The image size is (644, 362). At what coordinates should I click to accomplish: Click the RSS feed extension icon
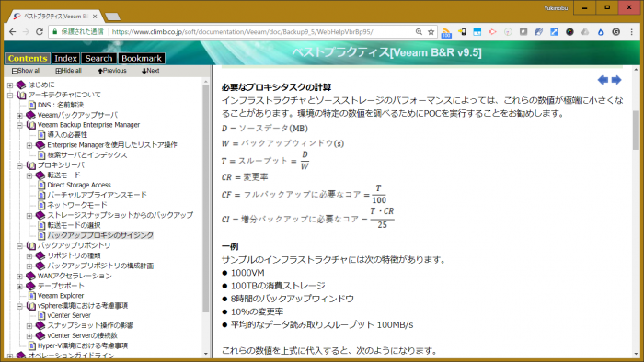(446, 32)
